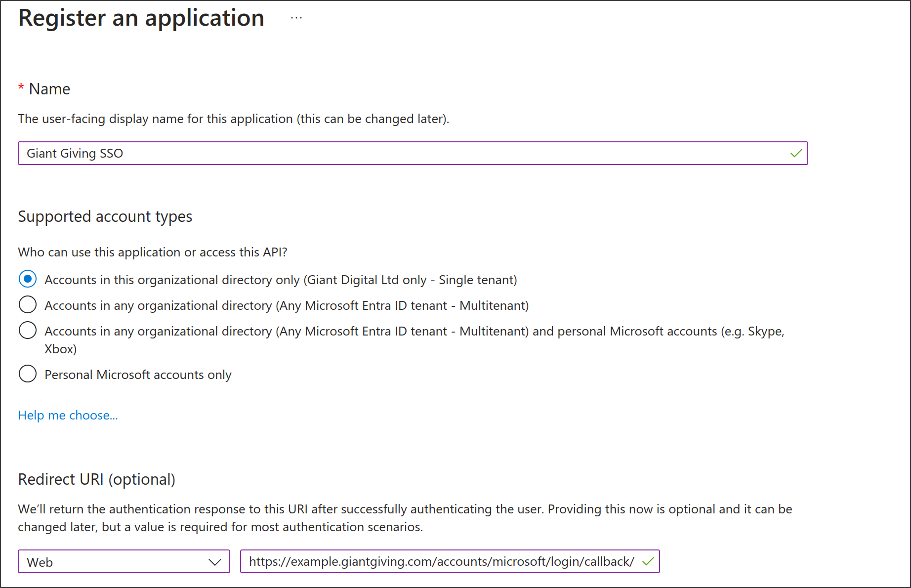Click the Register an application heading
Viewport: 911px width, 588px height.
(141, 18)
